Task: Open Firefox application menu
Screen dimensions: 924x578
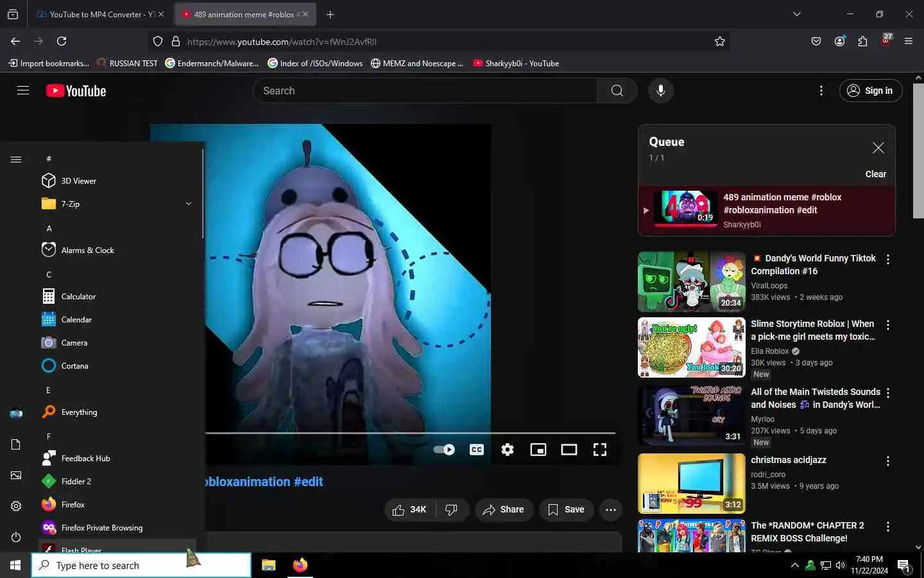Action: pyautogui.click(x=908, y=41)
